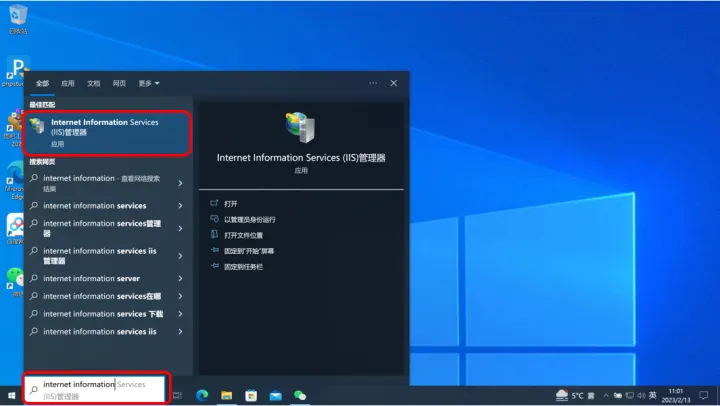The image size is (720, 406).
Task: Open Microsoft Edge from the taskbar
Action: pyautogui.click(x=202, y=395)
